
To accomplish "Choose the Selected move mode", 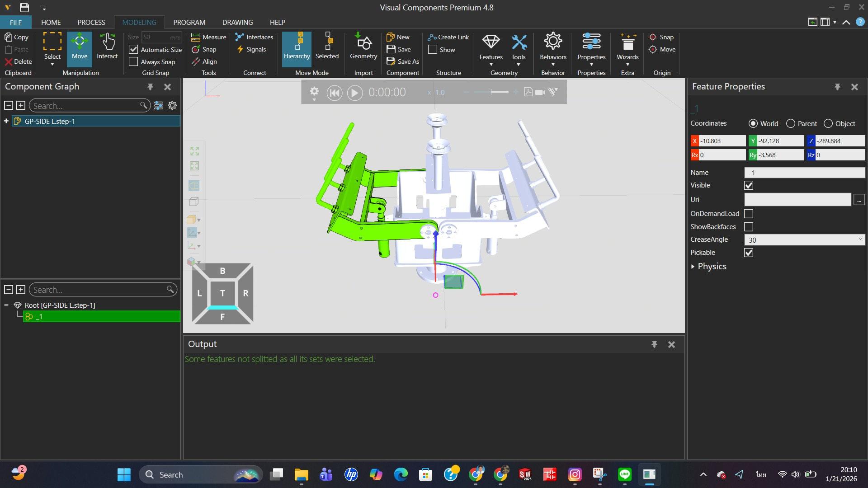I will (326, 47).
